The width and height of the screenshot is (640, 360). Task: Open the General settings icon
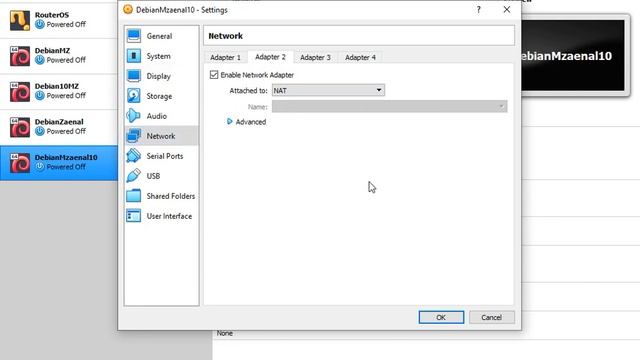(134, 36)
